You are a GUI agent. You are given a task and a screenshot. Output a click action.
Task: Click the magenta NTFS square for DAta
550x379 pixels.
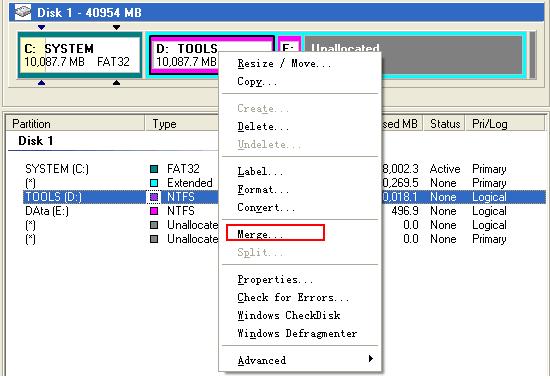click(154, 211)
